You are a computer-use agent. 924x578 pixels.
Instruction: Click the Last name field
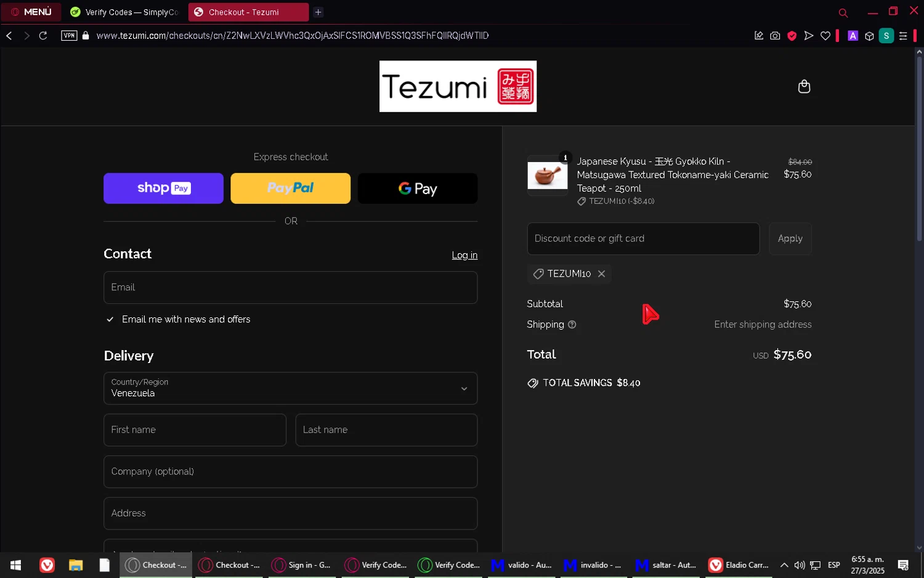[x=386, y=430]
